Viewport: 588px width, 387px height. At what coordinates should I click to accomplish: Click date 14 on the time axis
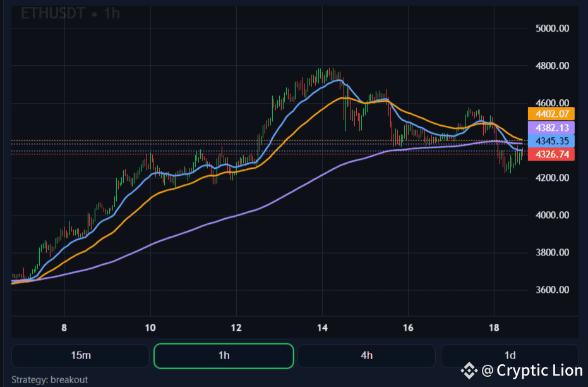(322, 328)
